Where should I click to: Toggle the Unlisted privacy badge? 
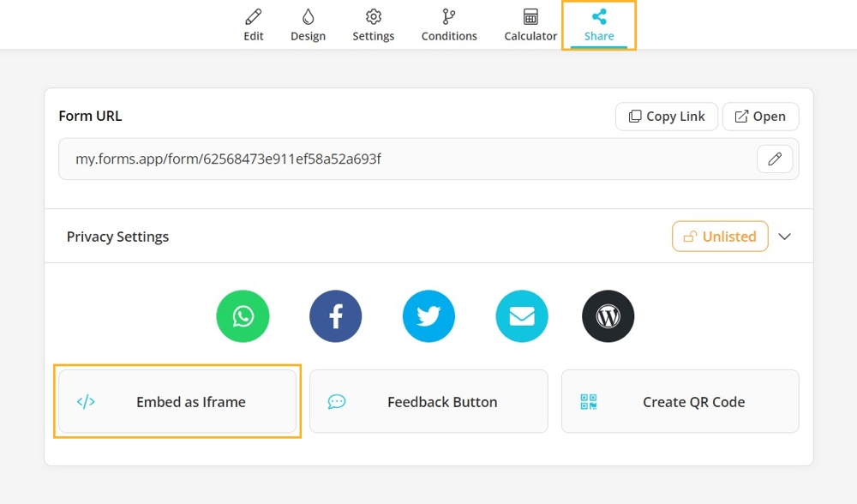pyautogui.click(x=720, y=237)
